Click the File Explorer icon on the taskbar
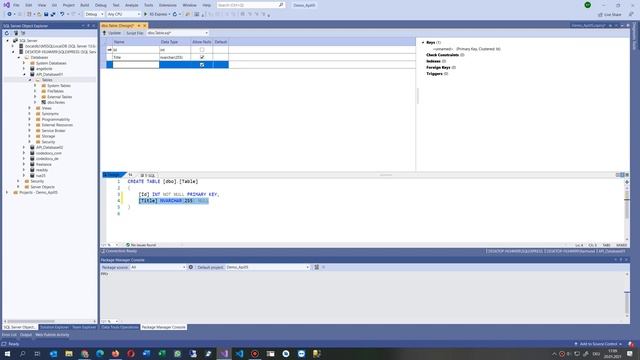640x360 pixels. (x=69, y=353)
